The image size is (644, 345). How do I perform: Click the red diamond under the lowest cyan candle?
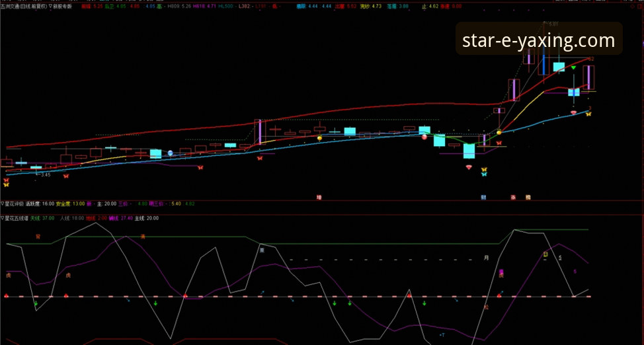tap(469, 168)
